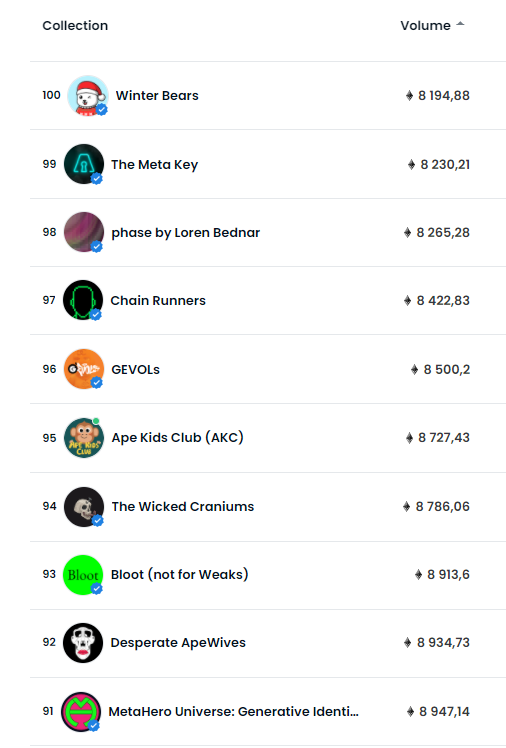
Task: Click The Meta Key padlock avatar icon
Action: click(x=84, y=164)
